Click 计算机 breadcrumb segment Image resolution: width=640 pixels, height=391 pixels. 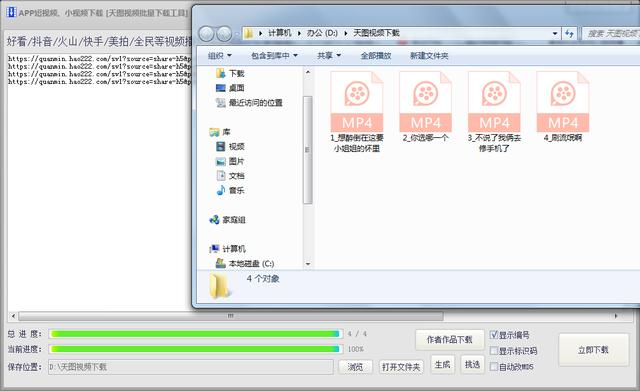tap(279, 33)
